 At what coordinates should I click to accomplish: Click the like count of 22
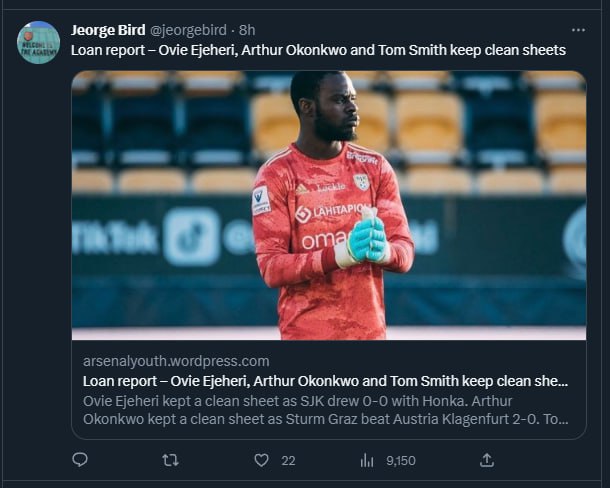pyautogui.click(x=288, y=460)
